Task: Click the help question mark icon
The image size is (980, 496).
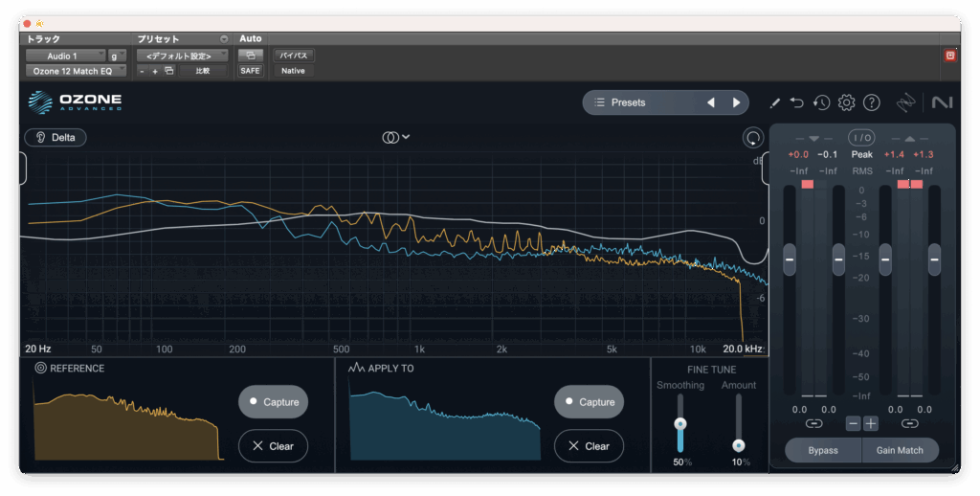Action: [871, 102]
